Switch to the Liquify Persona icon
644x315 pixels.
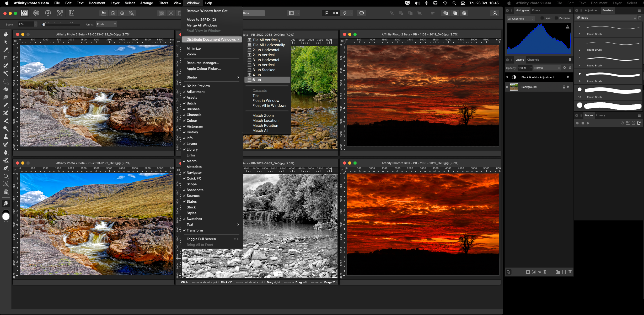(x=36, y=13)
